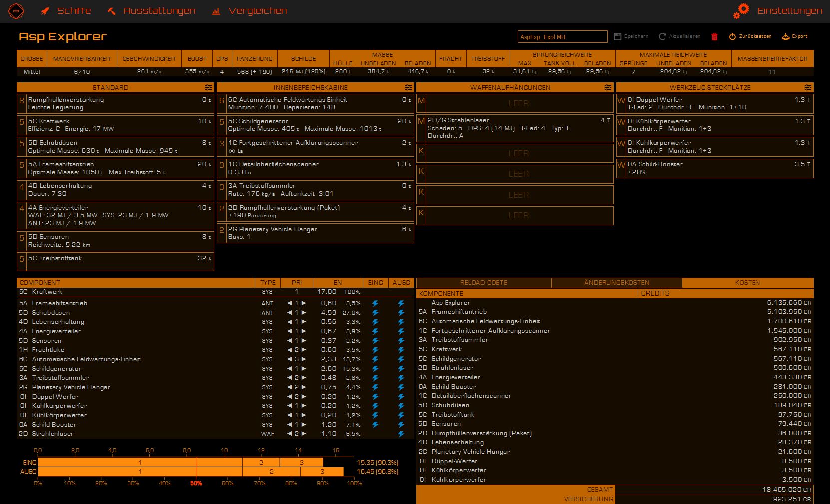Screen dimensions: 830x504
Task: Select the KOSTEN tab
Action: click(x=747, y=283)
